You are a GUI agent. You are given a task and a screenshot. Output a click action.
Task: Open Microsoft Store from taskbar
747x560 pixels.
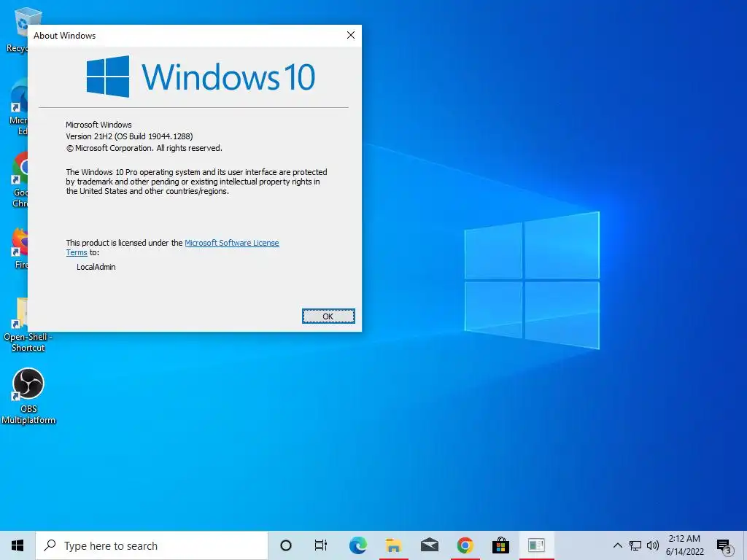click(x=500, y=545)
